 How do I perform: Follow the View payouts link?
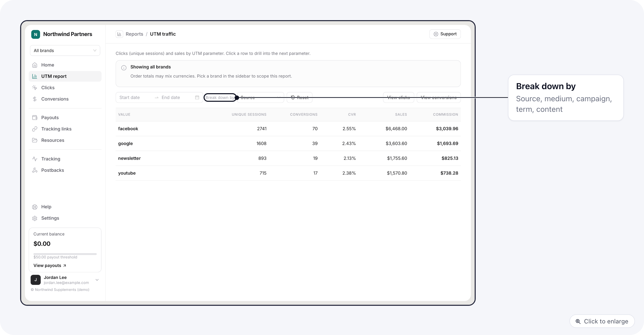click(50, 265)
